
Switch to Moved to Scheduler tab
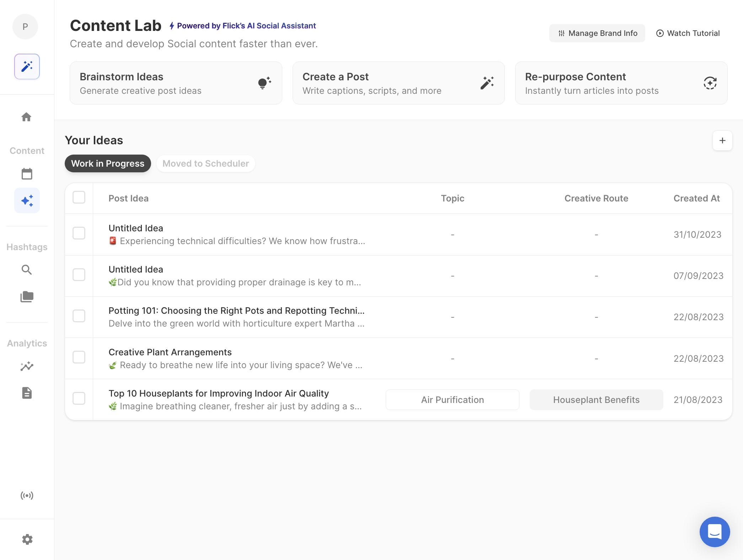click(205, 163)
